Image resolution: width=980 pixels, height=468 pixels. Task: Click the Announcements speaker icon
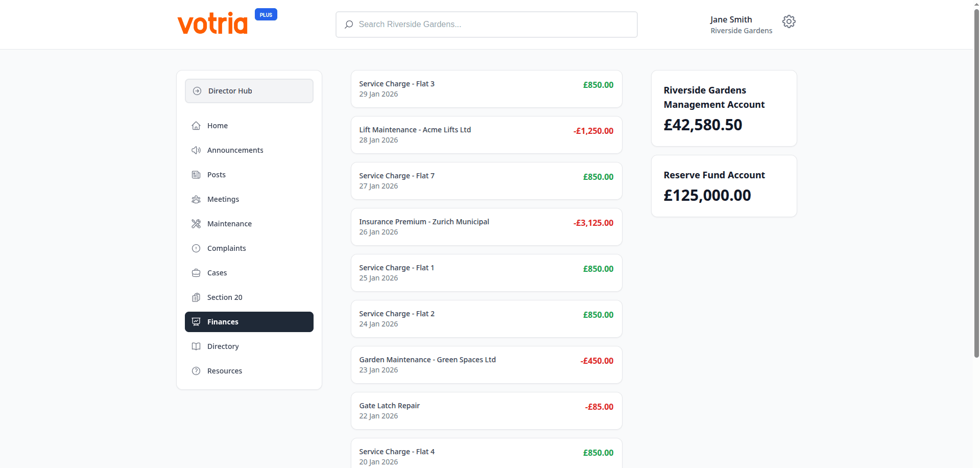coord(196,150)
